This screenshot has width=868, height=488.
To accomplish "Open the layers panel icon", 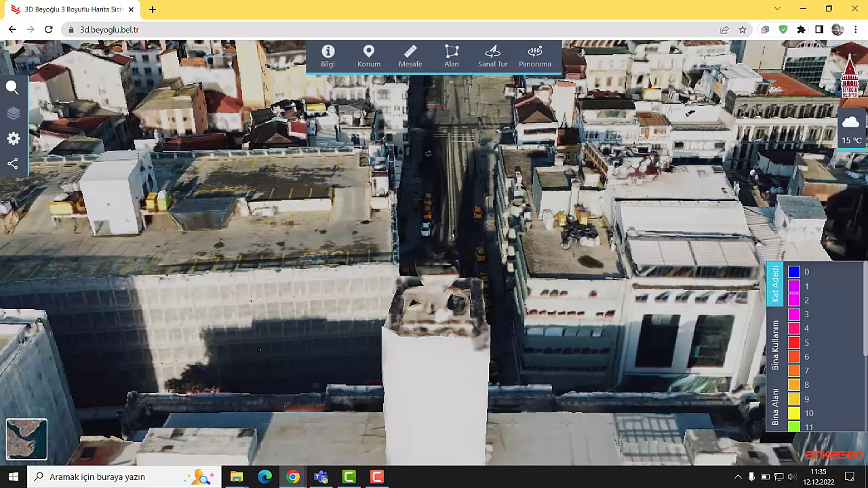I will (13, 113).
